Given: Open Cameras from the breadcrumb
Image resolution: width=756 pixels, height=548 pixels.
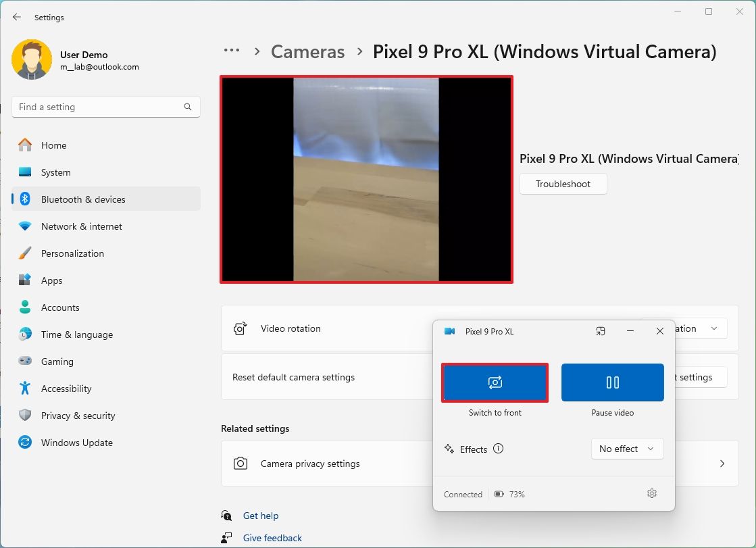Looking at the screenshot, I should point(307,51).
